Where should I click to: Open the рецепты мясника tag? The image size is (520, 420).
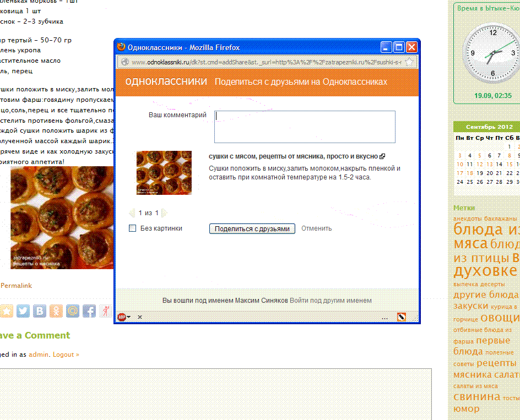[x=485, y=369]
